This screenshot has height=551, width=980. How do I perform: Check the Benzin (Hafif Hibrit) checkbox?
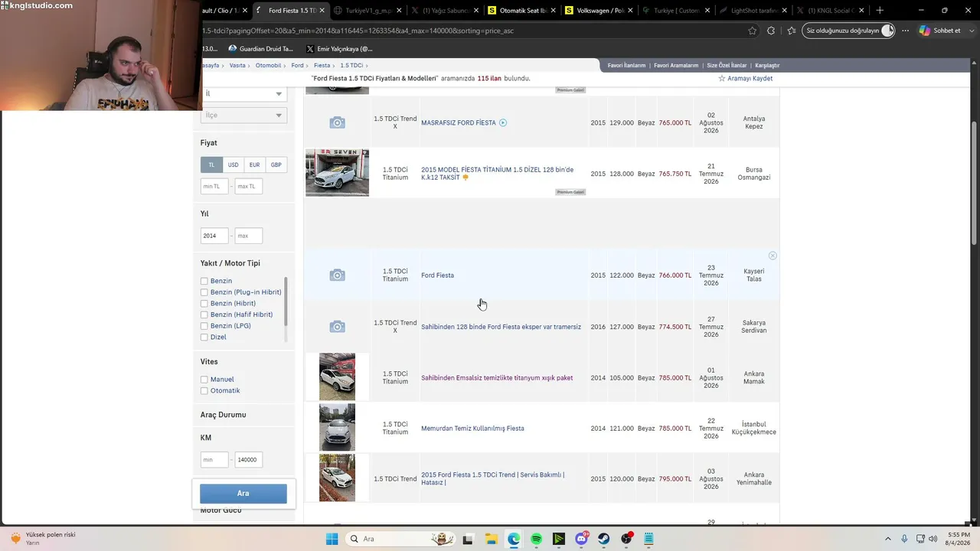point(204,315)
